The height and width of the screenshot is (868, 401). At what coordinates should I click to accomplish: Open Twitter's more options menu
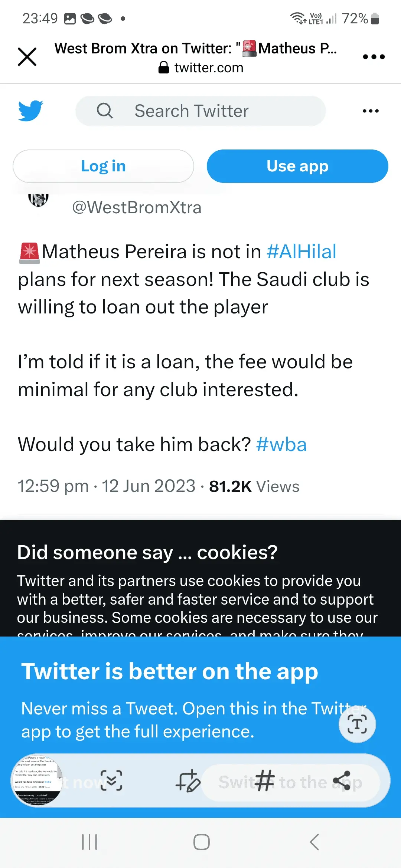click(371, 111)
